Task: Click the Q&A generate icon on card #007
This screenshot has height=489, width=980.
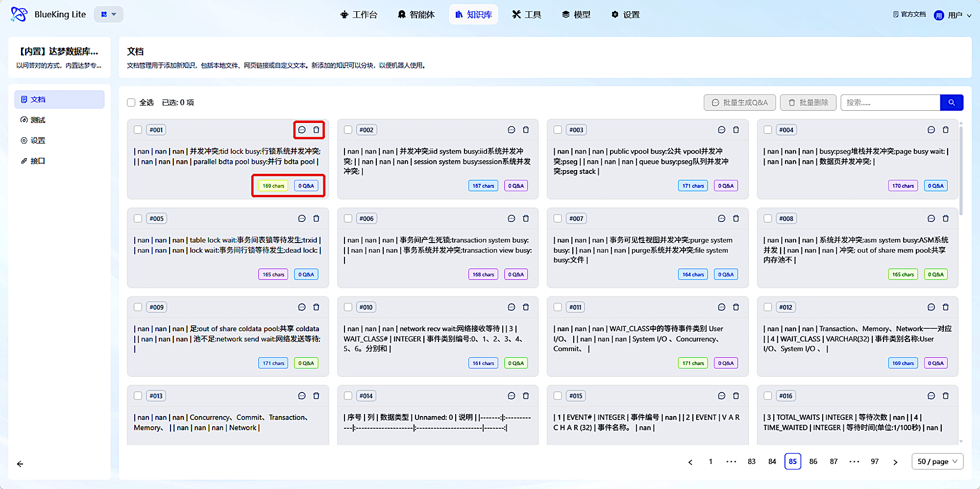Action: click(721, 219)
